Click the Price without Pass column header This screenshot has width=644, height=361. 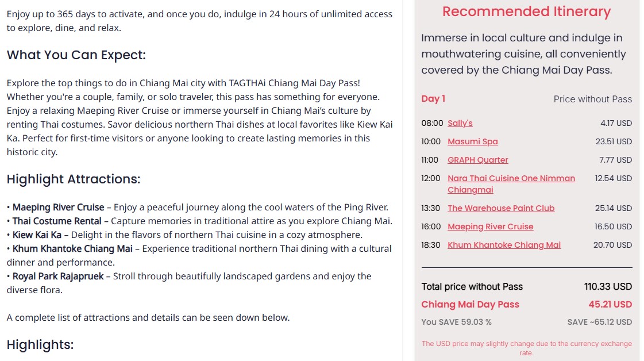(x=593, y=99)
